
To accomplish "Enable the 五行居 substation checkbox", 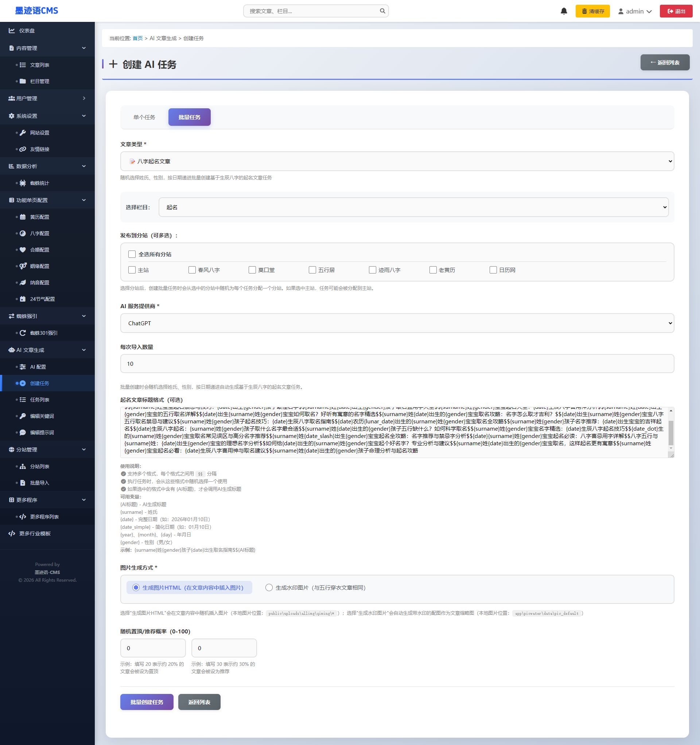I will 312,270.
